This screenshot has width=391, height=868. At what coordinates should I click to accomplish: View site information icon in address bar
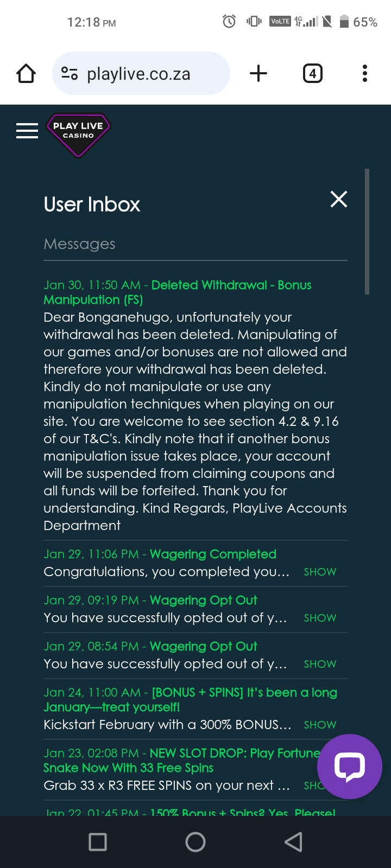(x=70, y=73)
